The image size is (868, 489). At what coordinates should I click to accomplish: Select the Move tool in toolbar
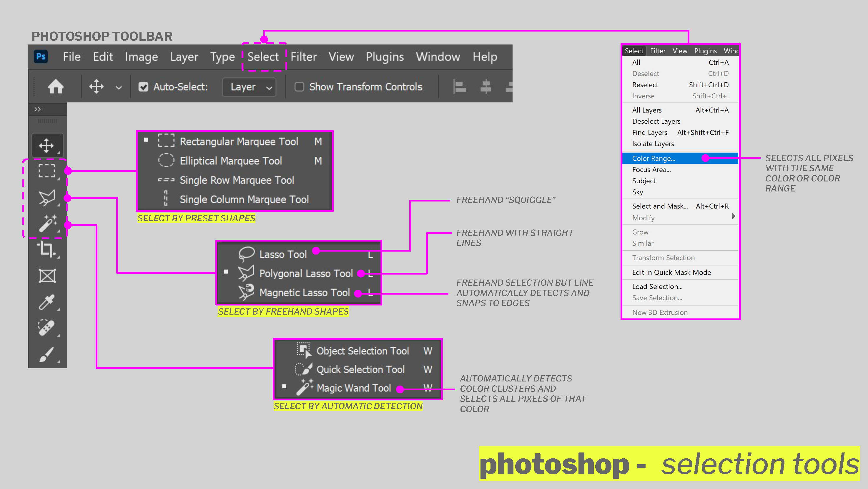point(46,145)
